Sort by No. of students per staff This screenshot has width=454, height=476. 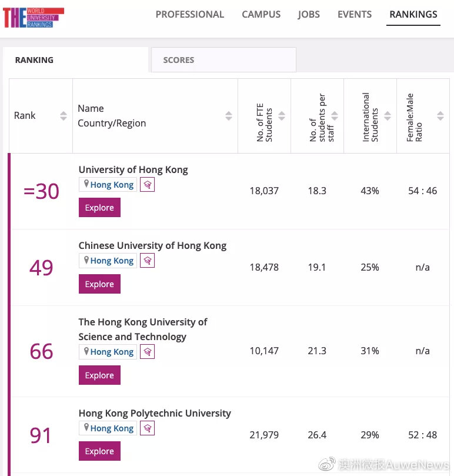pos(335,116)
